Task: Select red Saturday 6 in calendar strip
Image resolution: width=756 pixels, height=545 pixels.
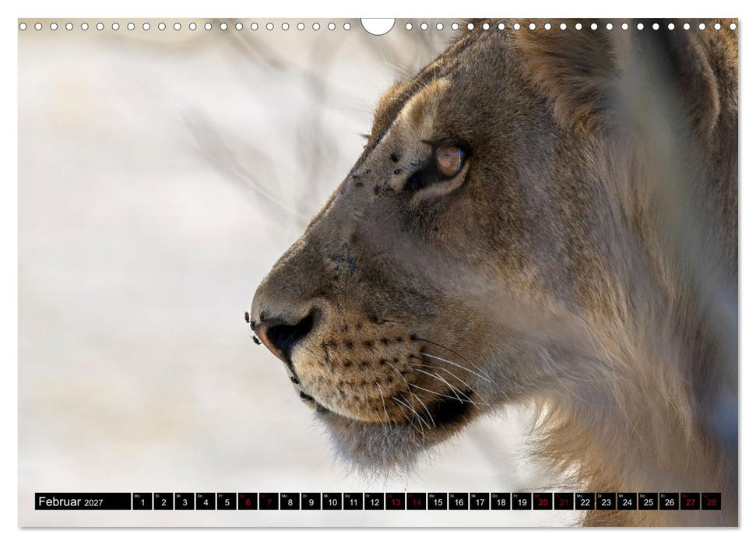Action: point(248,501)
